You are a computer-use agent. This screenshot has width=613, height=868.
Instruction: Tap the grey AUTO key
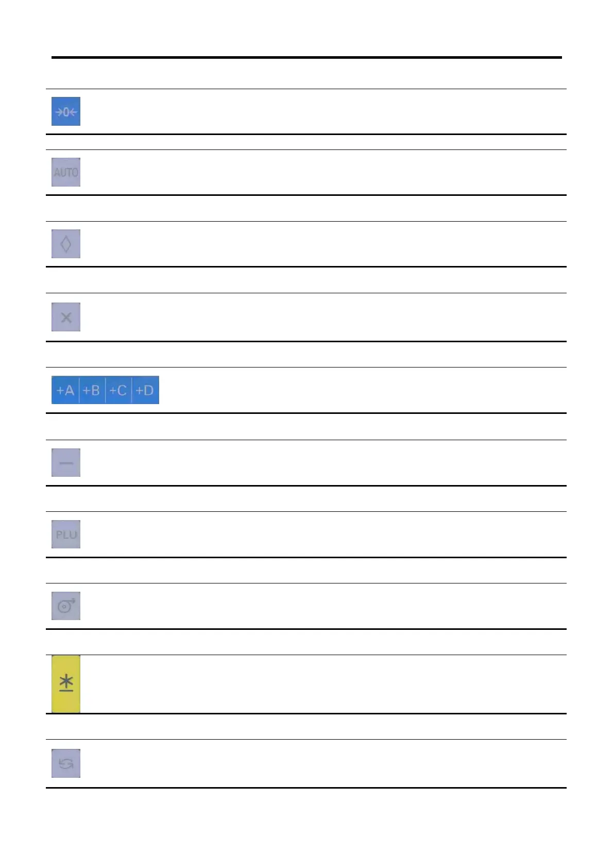tap(66, 172)
